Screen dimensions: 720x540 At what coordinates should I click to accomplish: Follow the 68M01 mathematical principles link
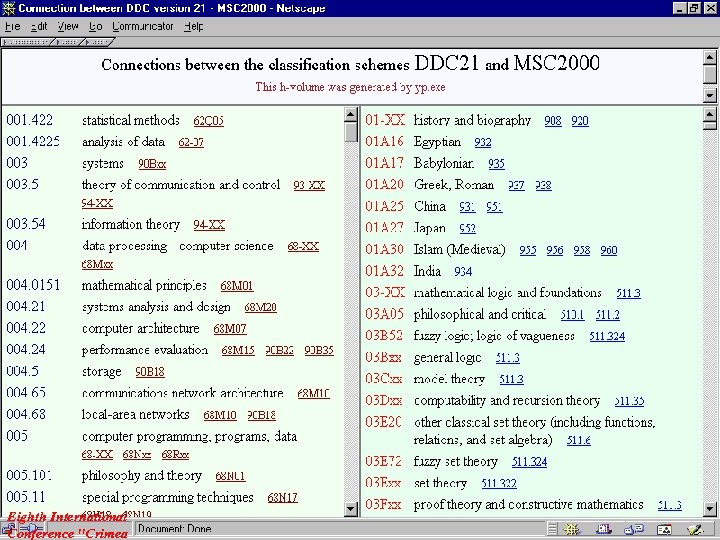tap(236, 286)
